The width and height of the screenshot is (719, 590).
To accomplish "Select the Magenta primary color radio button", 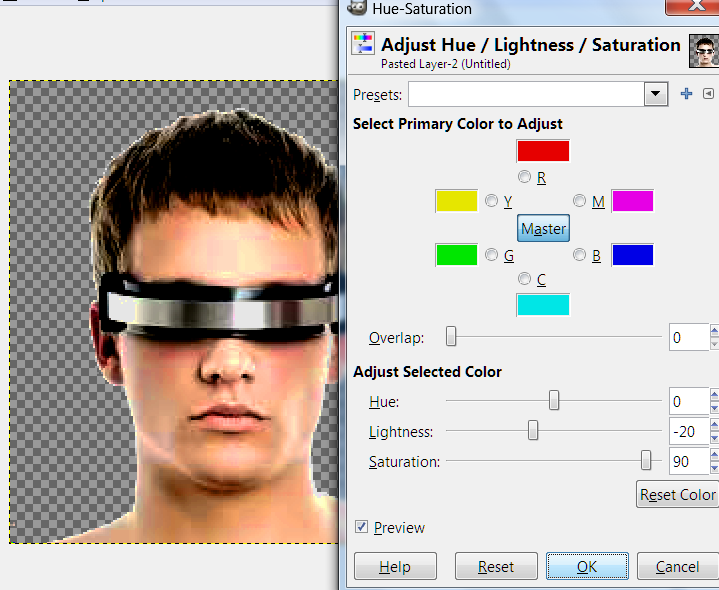I will 580,201.
